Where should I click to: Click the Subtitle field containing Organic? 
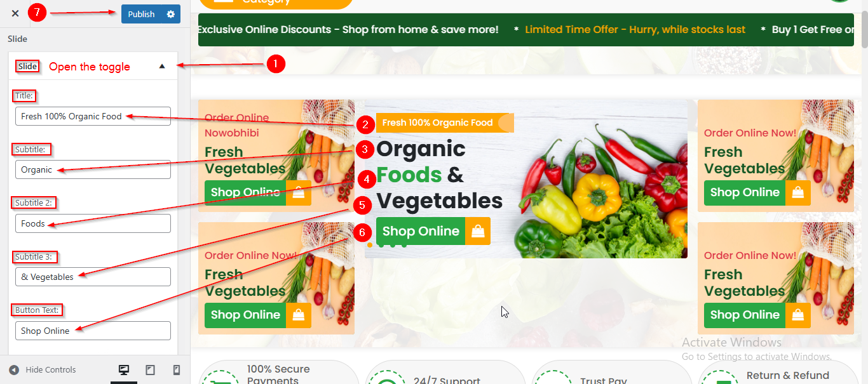(93, 169)
